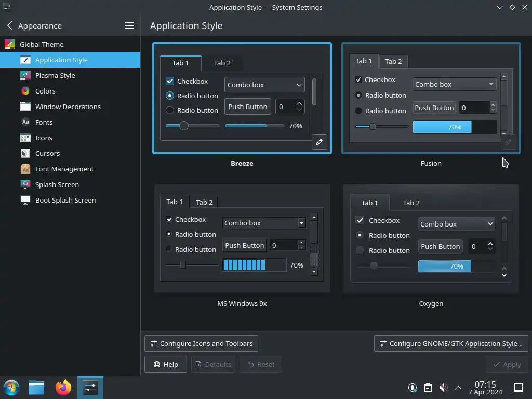Click the spin box in Oxygen preview

(x=482, y=246)
